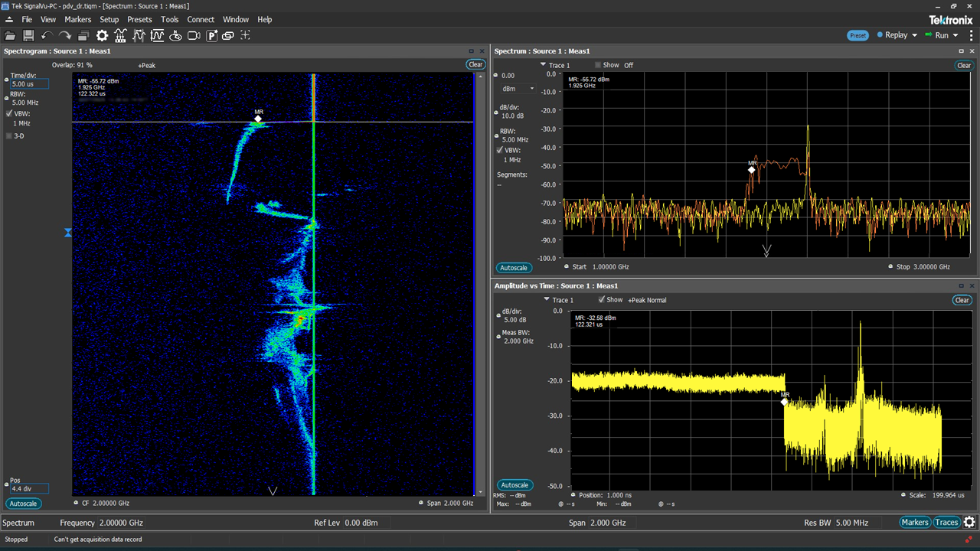Screen dimensions: 980x551
Task: Click the knob icon beside Spectrogram Span
Action: pos(422,503)
